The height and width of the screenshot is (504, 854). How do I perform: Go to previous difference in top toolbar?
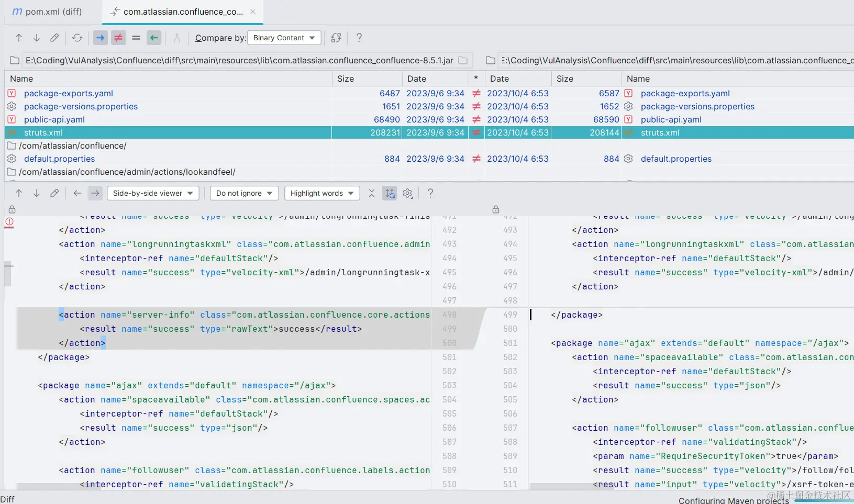(x=19, y=38)
